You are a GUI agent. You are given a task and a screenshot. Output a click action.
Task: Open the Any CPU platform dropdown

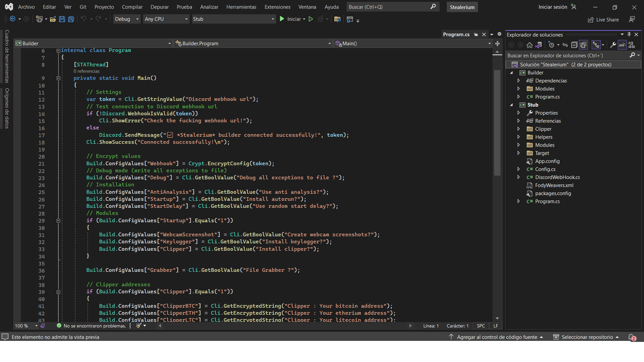click(x=166, y=19)
